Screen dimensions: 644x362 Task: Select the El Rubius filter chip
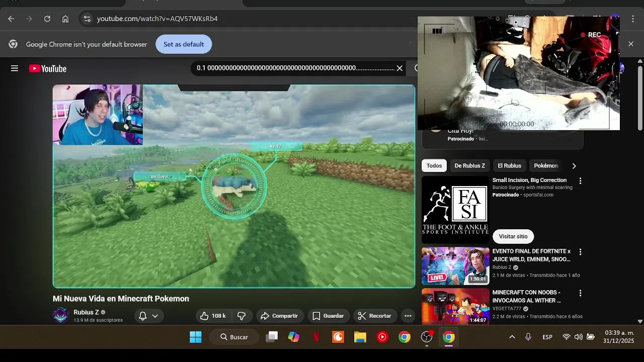pos(510,166)
